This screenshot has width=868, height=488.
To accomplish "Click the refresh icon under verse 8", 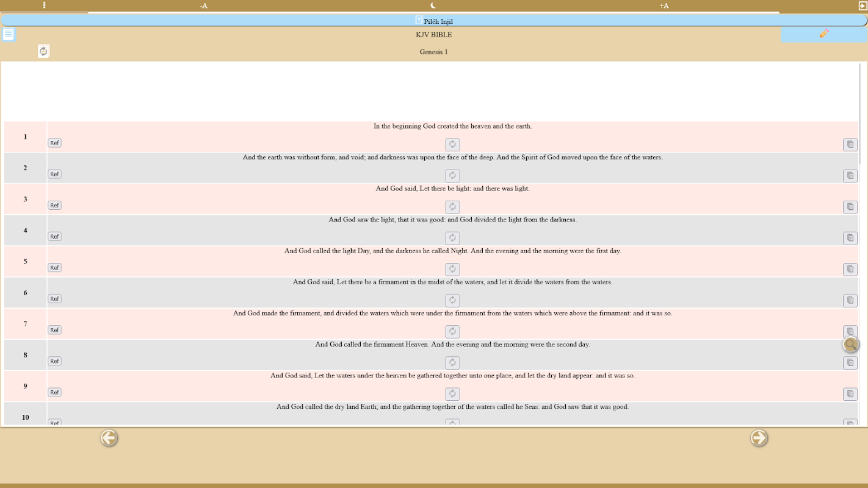I will click(x=452, y=362).
